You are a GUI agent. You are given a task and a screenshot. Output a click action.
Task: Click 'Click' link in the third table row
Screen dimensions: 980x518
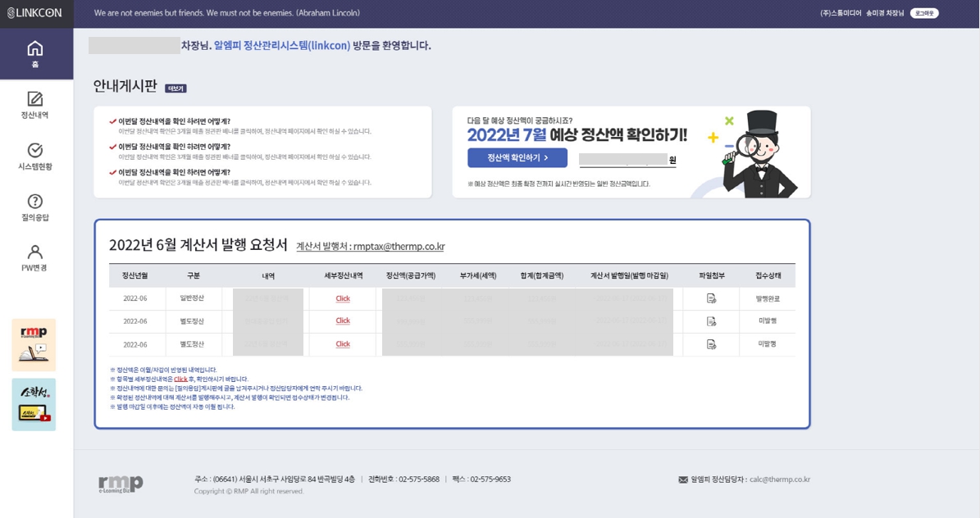343,344
